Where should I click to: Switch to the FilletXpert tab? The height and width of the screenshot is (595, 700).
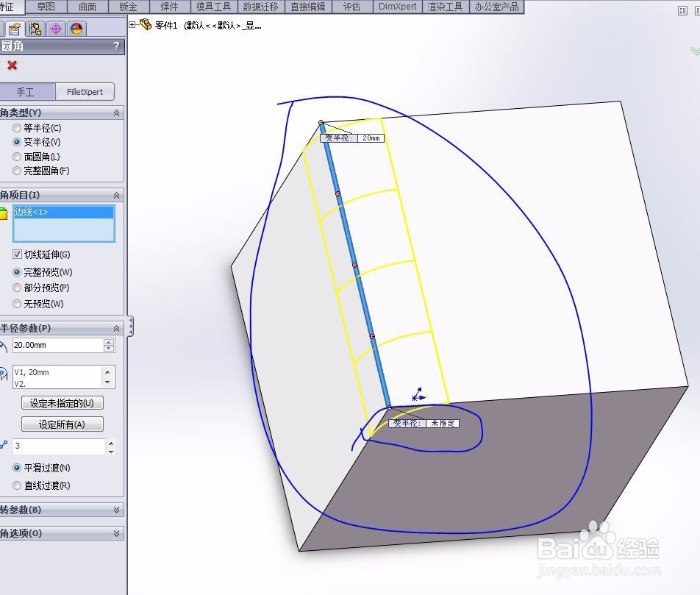85,92
